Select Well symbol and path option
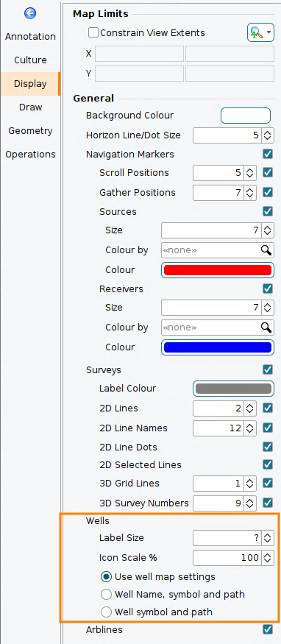Viewport: 281px width, 644px height. pos(106,612)
